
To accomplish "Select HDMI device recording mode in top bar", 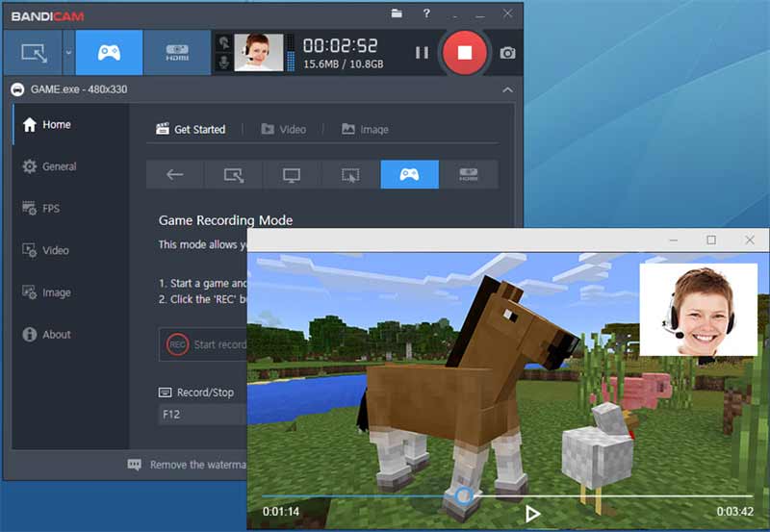I will 177,53.
